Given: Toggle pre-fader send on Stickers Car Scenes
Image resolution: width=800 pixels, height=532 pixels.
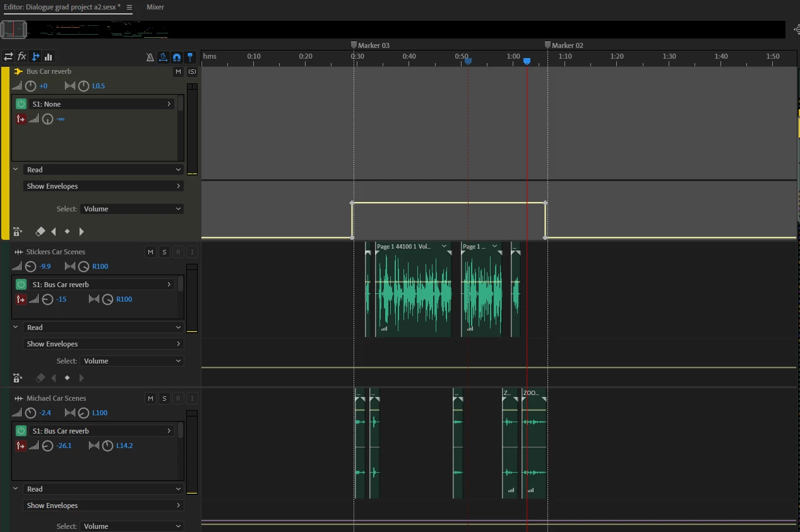Looking at the screenshot, I should tap(21, 299).
